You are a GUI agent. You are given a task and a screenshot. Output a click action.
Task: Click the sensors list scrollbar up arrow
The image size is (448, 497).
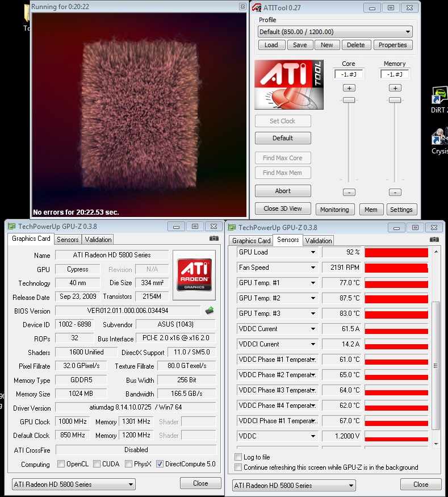click(436, 252)
